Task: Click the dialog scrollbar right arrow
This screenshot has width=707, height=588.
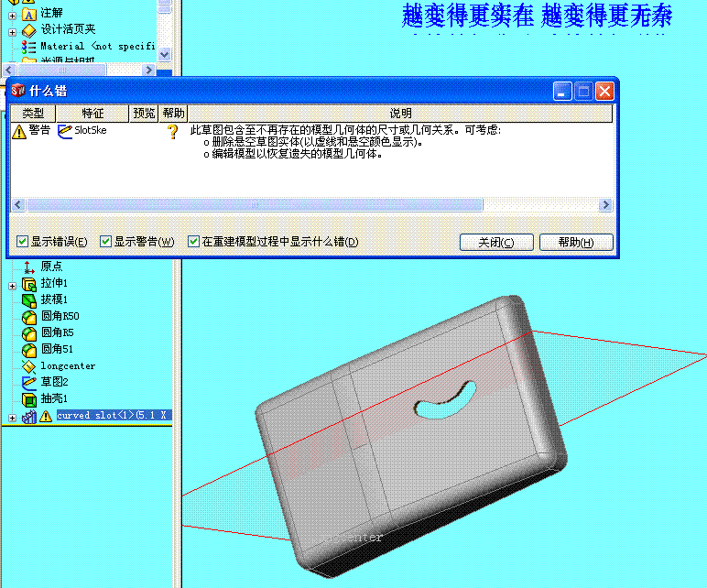Action: tap(605, 205)
